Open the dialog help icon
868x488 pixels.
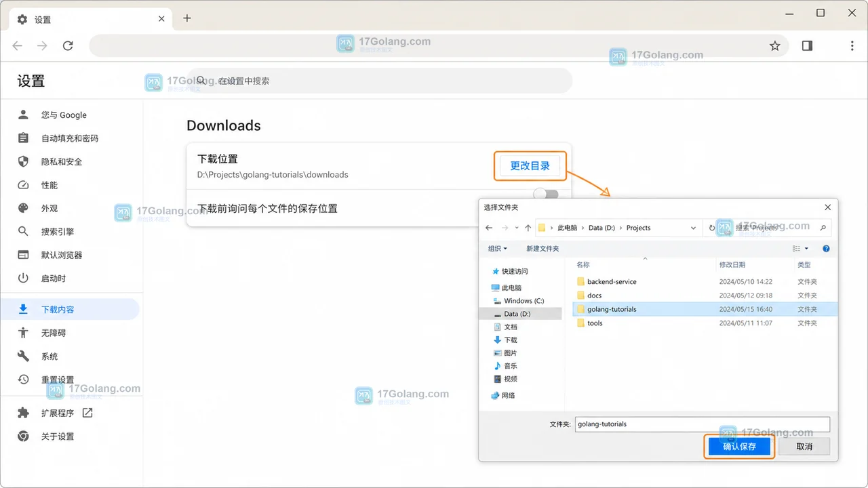(x=826, y=249)
